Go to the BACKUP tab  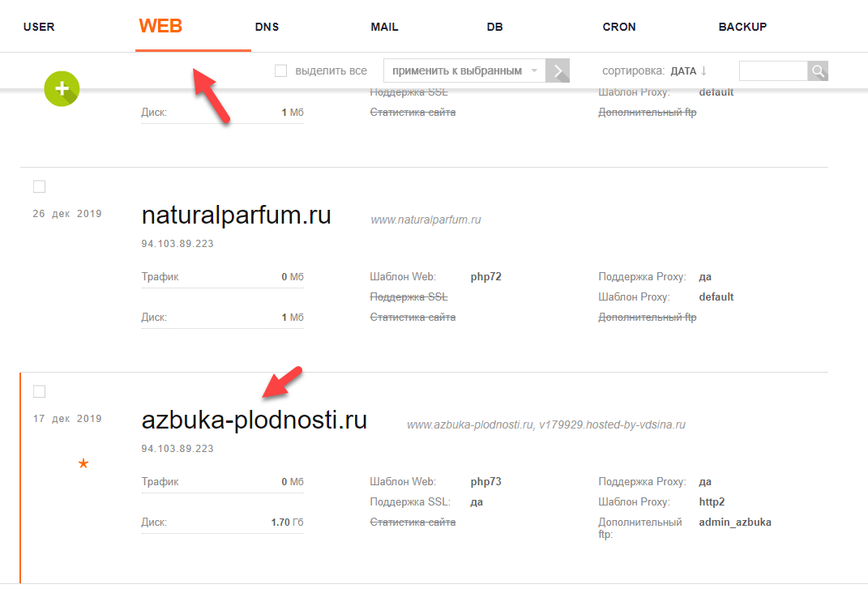coord(742,27)
